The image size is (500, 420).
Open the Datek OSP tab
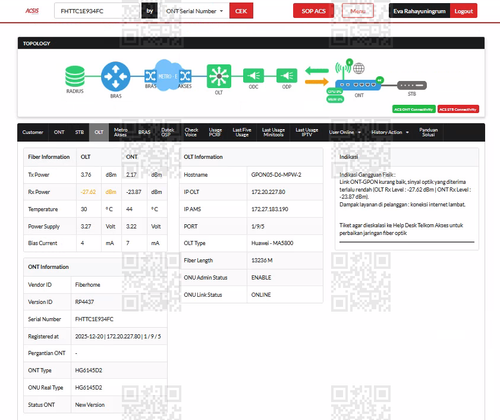(x=168, y=132)
